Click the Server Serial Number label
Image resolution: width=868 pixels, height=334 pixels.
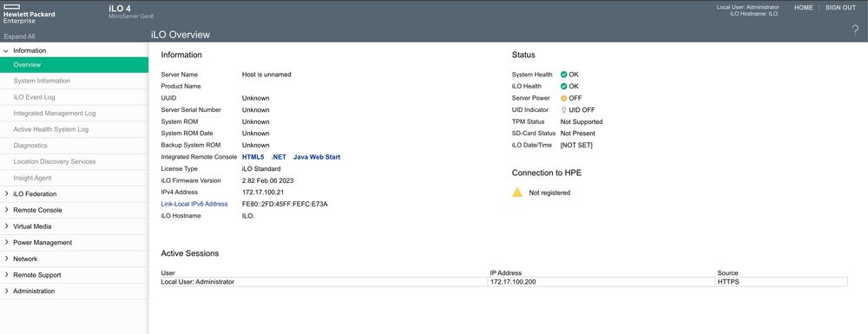[191, 110]
